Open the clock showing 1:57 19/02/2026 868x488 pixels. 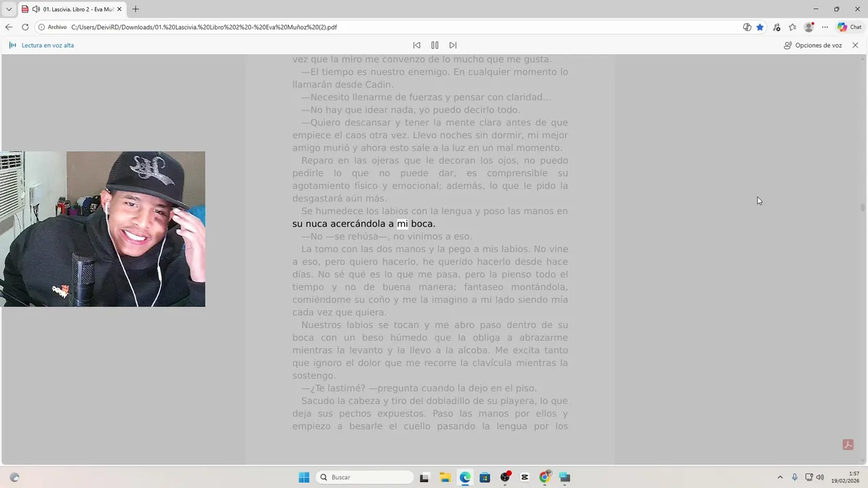point(846,477)
